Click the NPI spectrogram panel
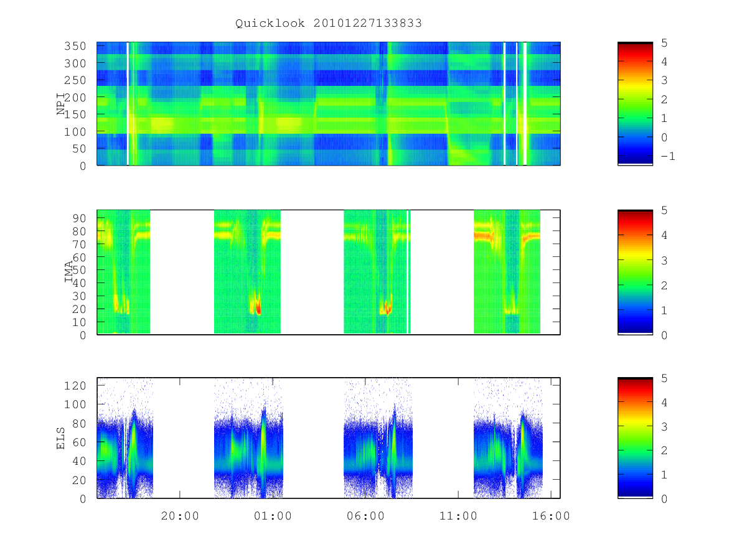747x560 pixels. (329, 103)
